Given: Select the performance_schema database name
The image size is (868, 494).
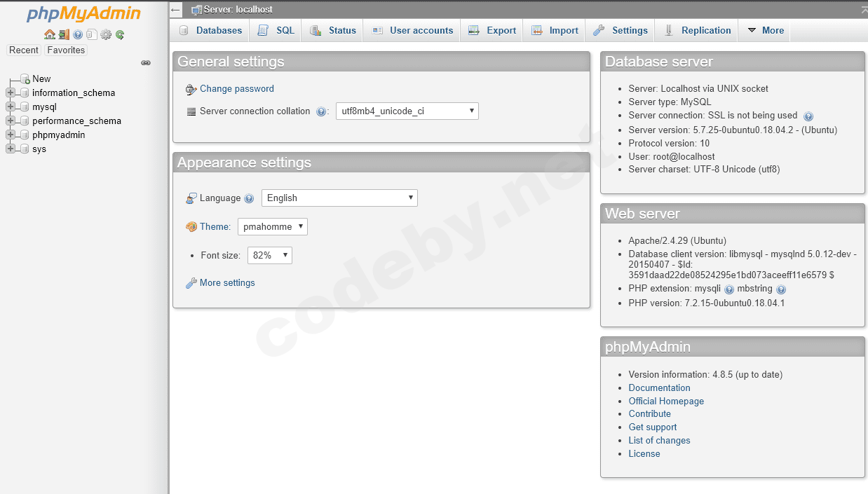Looking at the screenshot, I should click(76, 121).
